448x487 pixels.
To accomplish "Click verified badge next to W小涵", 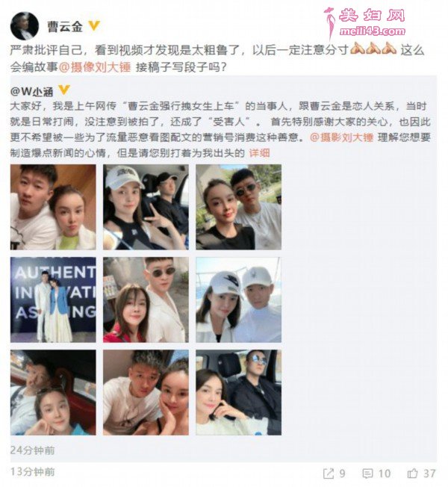I will pos(64,90).
